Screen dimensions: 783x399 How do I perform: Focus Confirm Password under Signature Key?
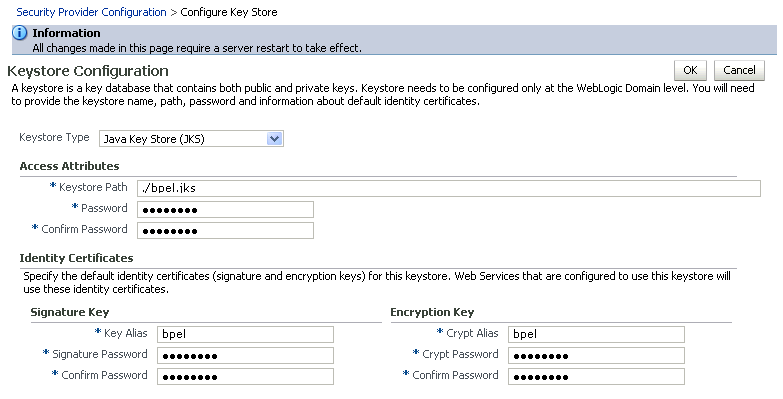pyautogui.click(x=245, y=376)
